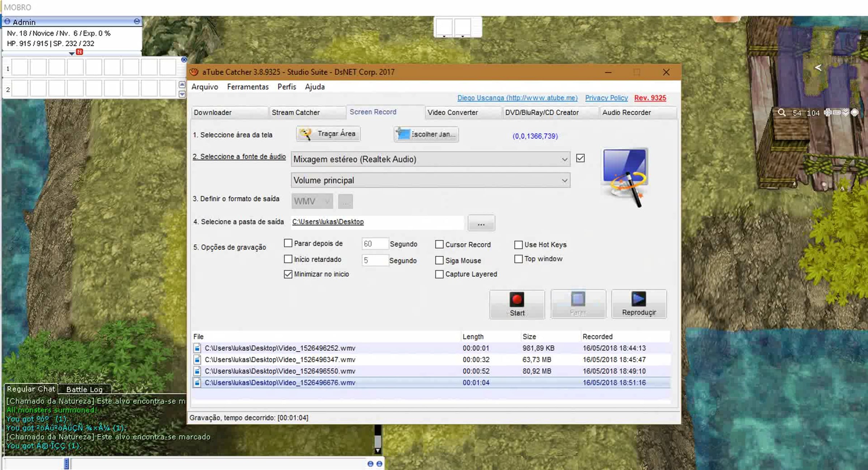Viewport: 868px width, 470px height.
Task: Click the chat log scroll down arrow
Action: (378, 451)
